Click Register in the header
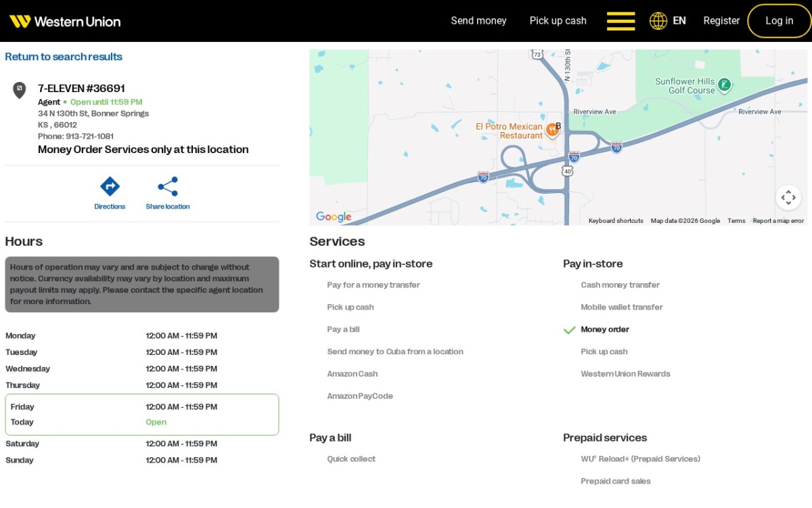Image resolution: width=812 pixels, height=508 pixels. [721, 21]
